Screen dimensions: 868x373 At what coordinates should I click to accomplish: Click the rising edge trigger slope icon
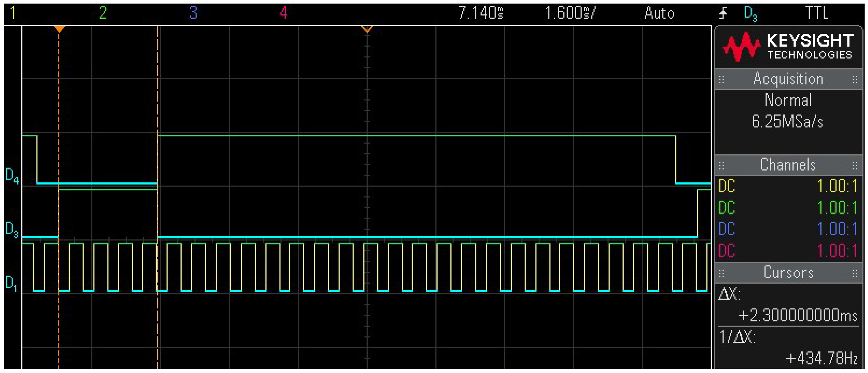tap(723, 13)
